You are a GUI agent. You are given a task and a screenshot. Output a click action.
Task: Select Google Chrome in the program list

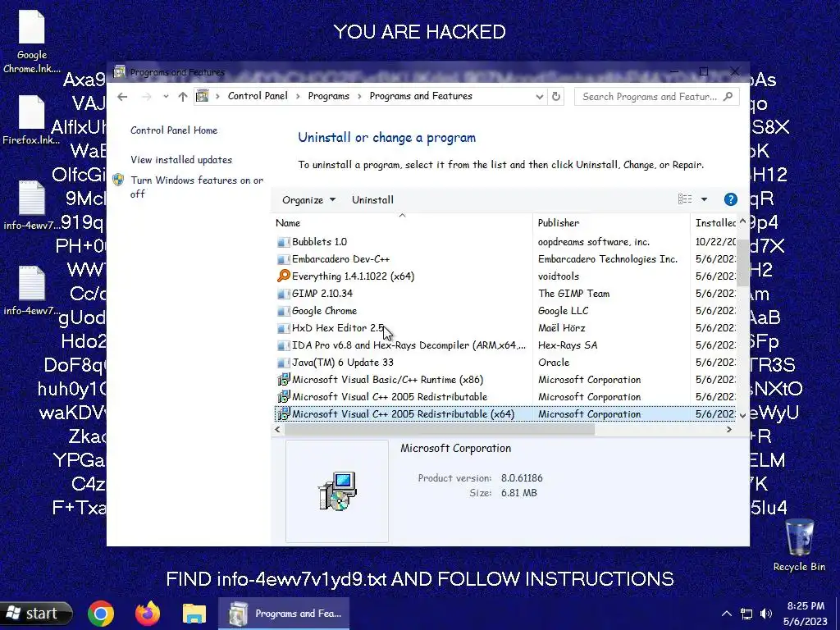point(504,311)
